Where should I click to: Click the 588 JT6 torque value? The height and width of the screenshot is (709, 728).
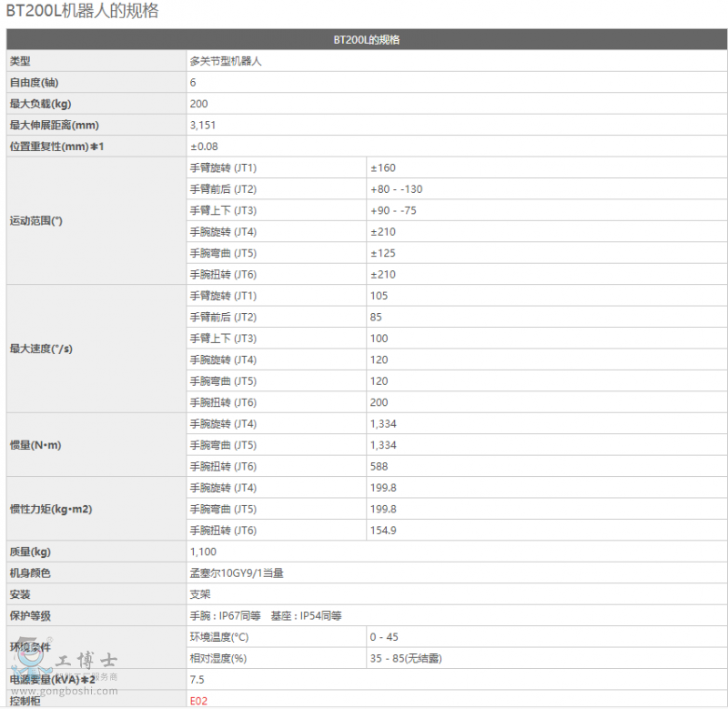[x=379, y=466]
